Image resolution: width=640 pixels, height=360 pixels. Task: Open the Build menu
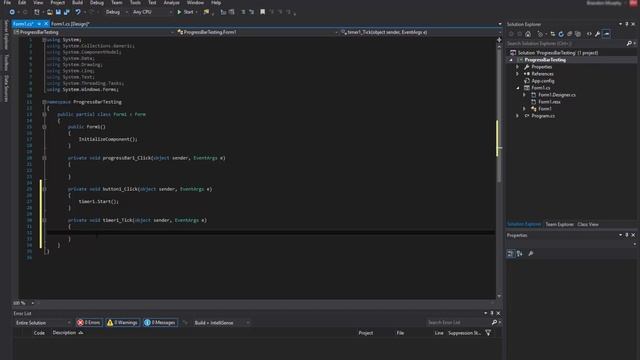pos(77,2)
